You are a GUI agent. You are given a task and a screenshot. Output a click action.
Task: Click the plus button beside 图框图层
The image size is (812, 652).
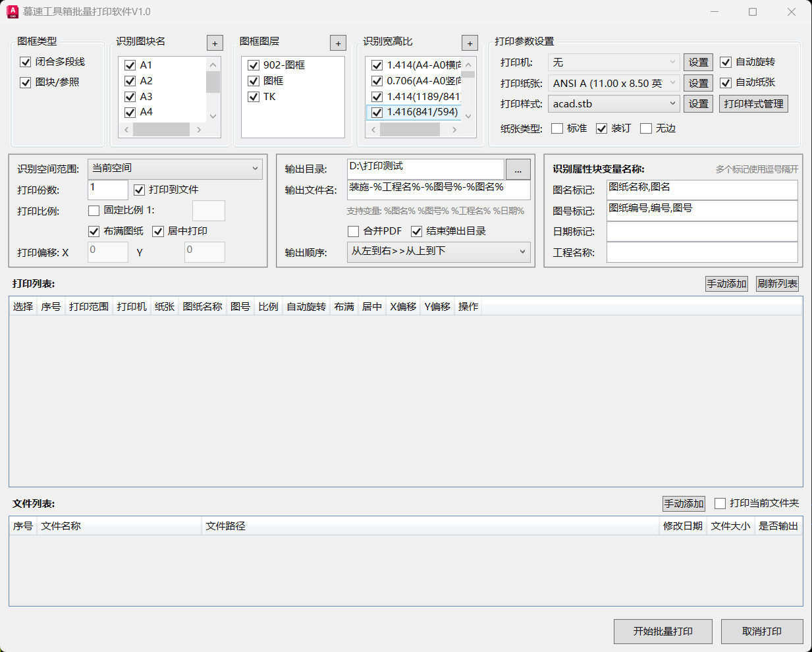(338, 43)
